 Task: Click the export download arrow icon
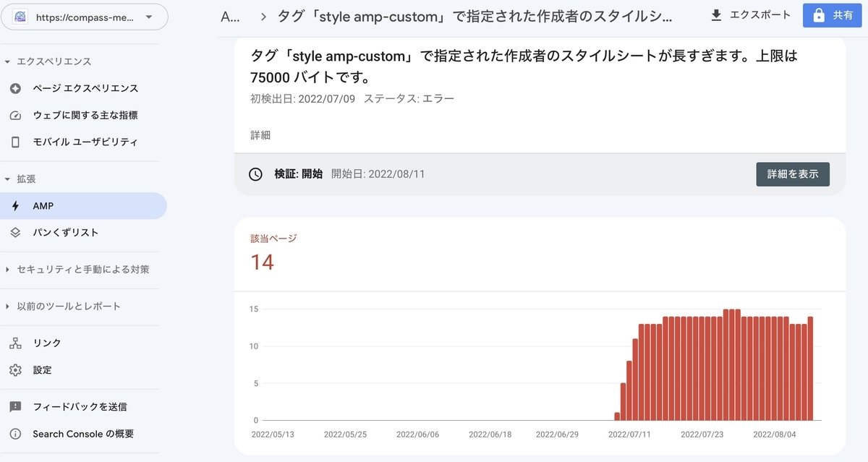click(x=716, y=15)
